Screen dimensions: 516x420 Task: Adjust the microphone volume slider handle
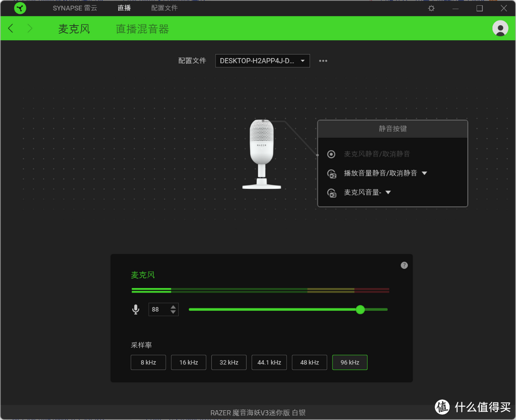tap(360, 310)
